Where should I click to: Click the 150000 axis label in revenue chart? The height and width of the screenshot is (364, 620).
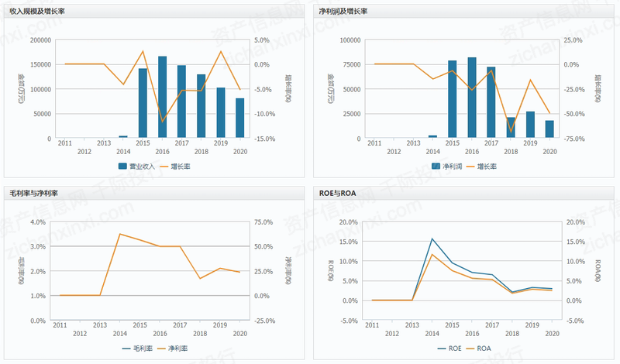coord(41,64)
